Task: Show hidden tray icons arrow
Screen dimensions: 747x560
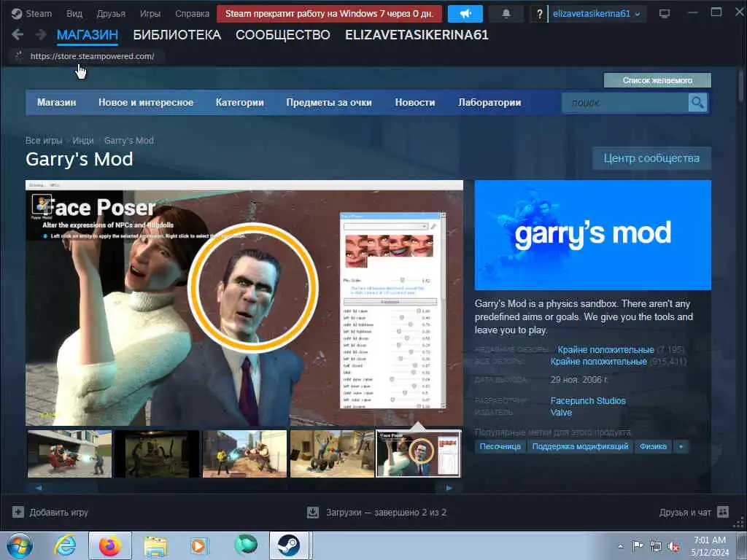Action: click(620, 546)
